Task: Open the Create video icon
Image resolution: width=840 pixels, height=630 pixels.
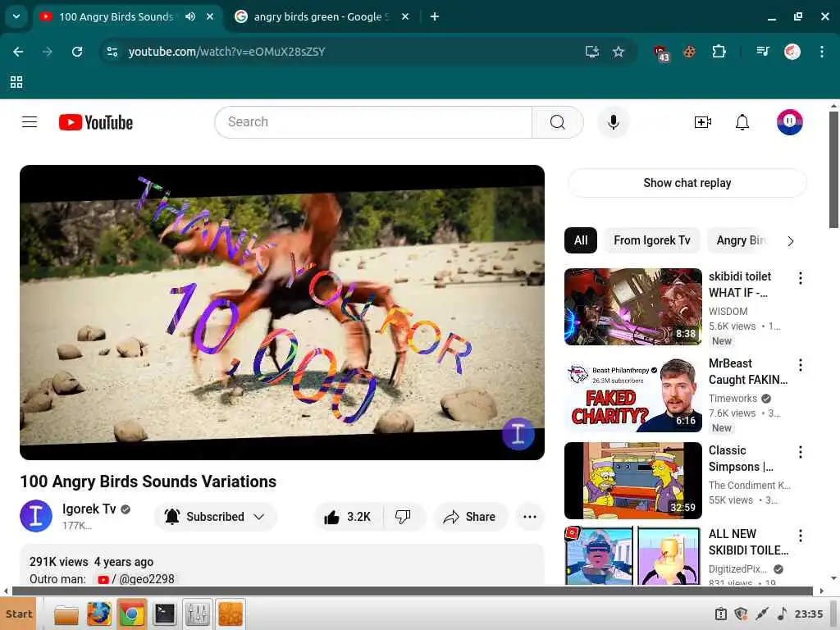Action: click(x=702, y=122)
